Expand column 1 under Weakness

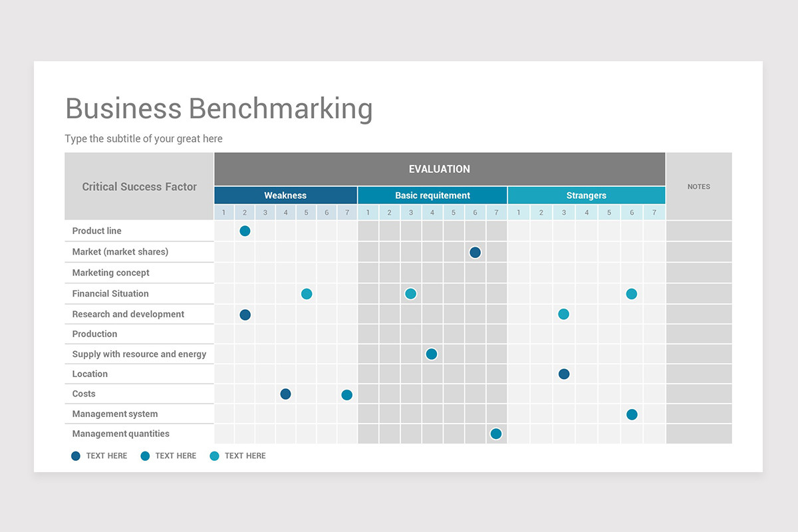tap(223, 211)
